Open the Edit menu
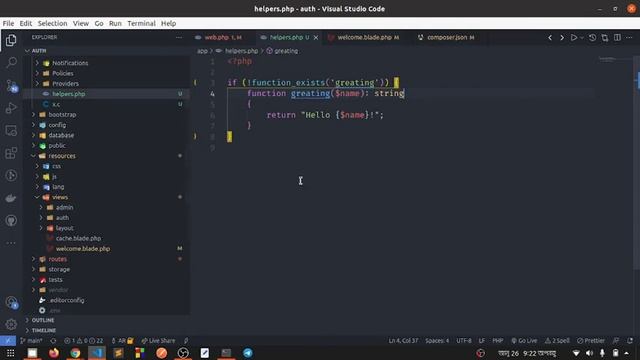Viewport: 640px width, 360px height. tap(26, 23)
